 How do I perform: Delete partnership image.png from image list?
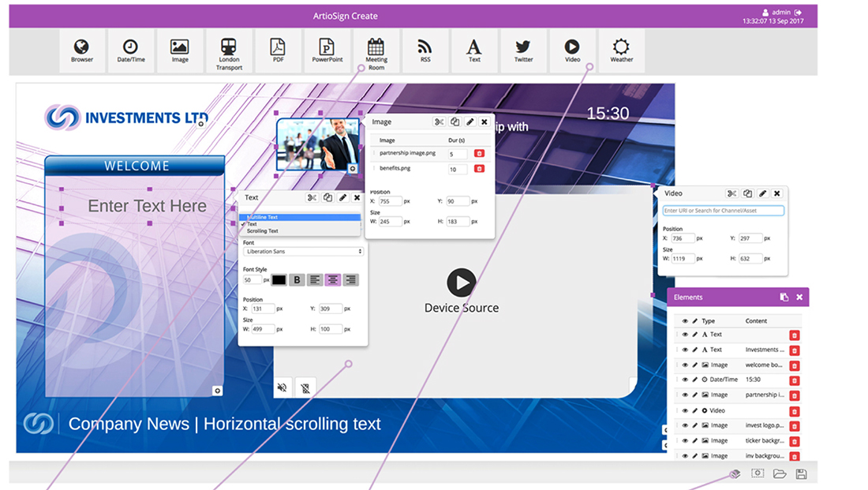[480, 153]
